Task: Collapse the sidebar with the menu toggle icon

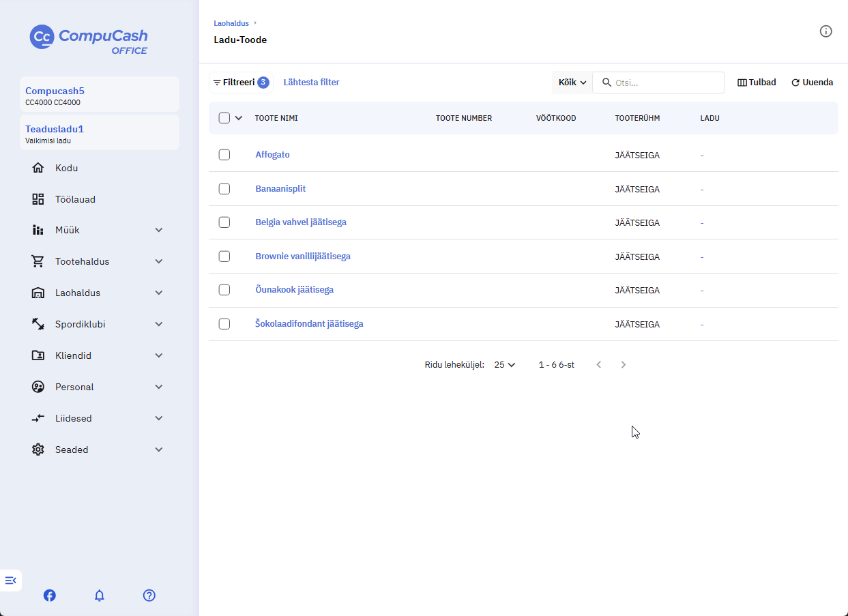Action: [x=10, y=581]
